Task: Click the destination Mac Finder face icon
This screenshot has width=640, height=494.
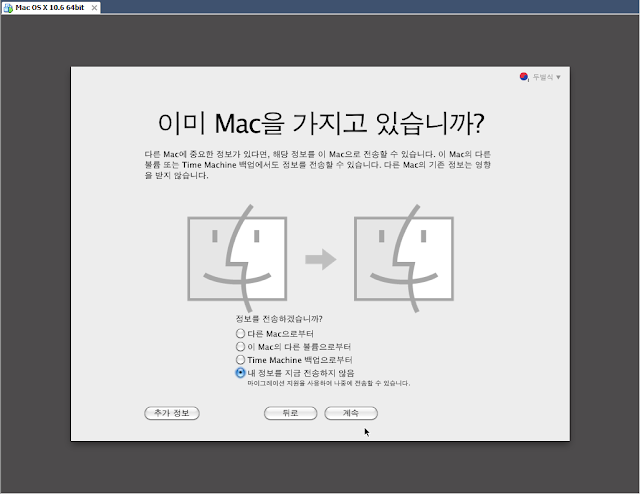Action: [404, 259]
